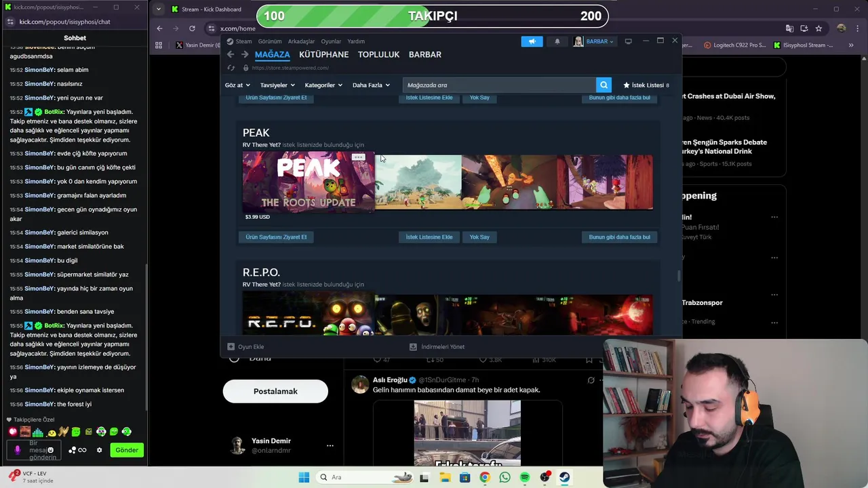Switch to the KÜTÜPHANE tab
868x488 pixels.
[323, 54]
